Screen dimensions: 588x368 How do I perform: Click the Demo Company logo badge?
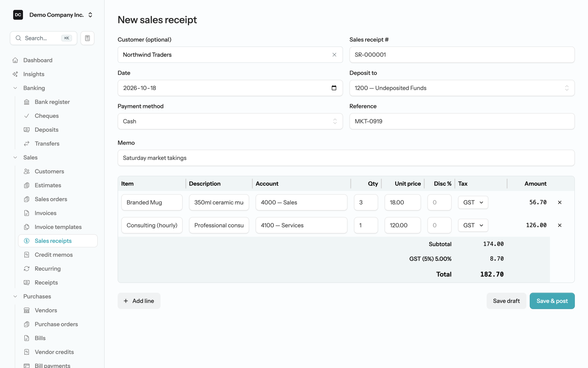tap(18, 15)
